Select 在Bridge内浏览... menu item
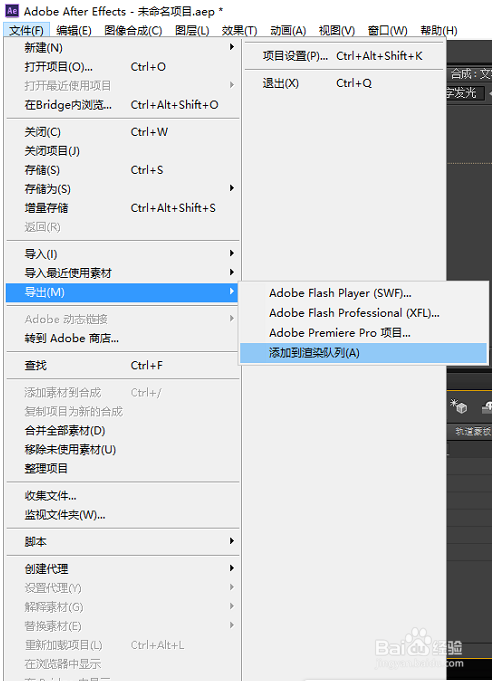492x681 pixels. click(122, 105)
